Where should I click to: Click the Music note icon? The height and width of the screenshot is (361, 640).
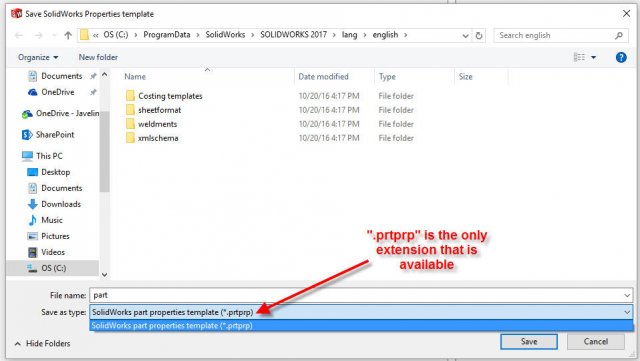pos(33,220)
